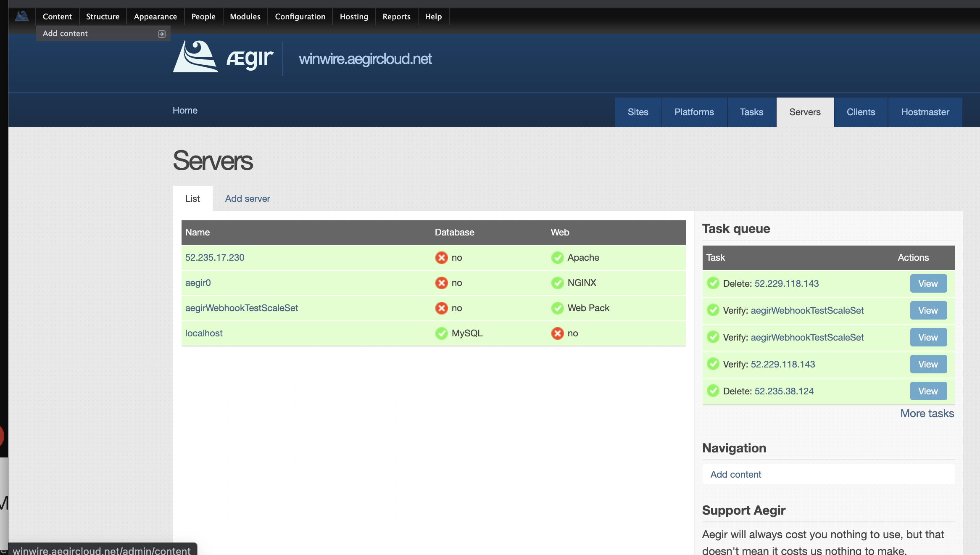This screenshot has width=980, height=555.
Task: Click red X database status icon for aegir0
Action: click(x=441, y=283)
